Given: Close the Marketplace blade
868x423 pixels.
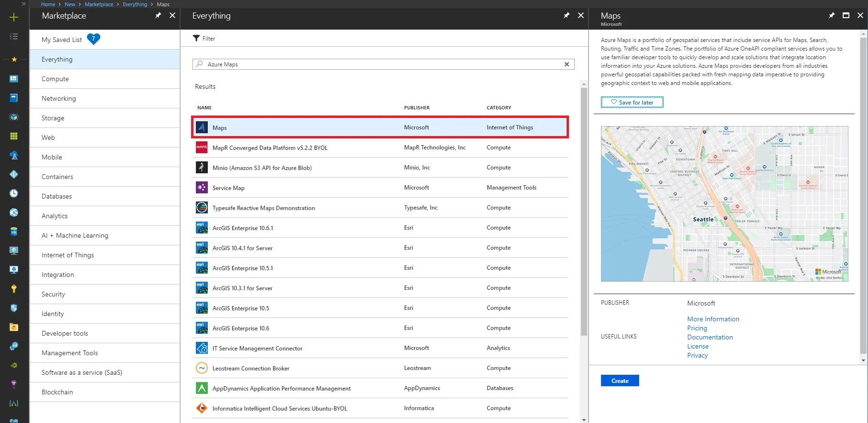Looking at the screenshot, I should 172,15.
